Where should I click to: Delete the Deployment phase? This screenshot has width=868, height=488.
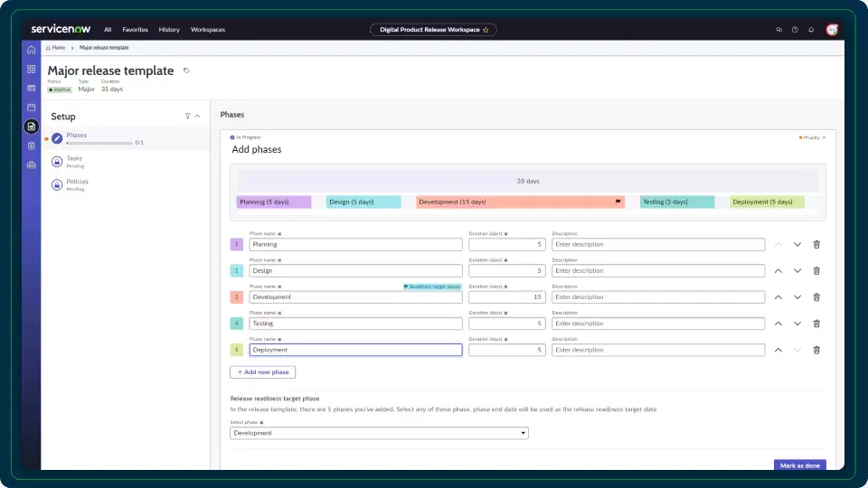(x=816, y=351)
